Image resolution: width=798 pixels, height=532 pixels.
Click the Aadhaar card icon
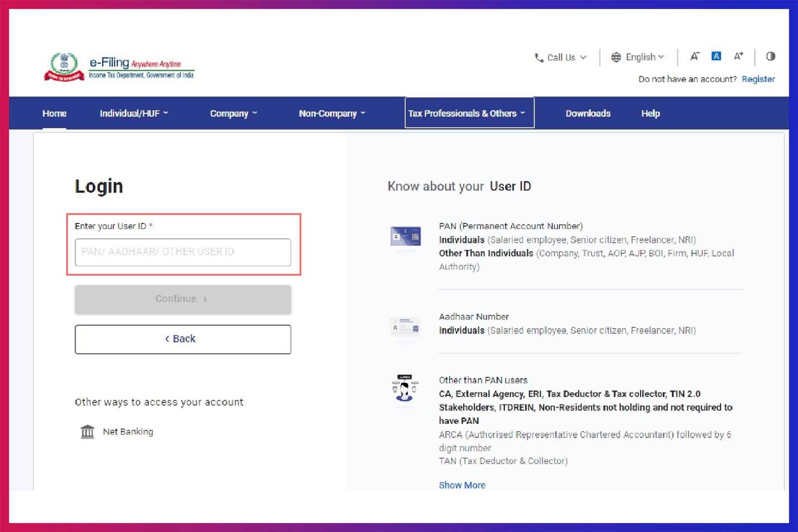405,327
